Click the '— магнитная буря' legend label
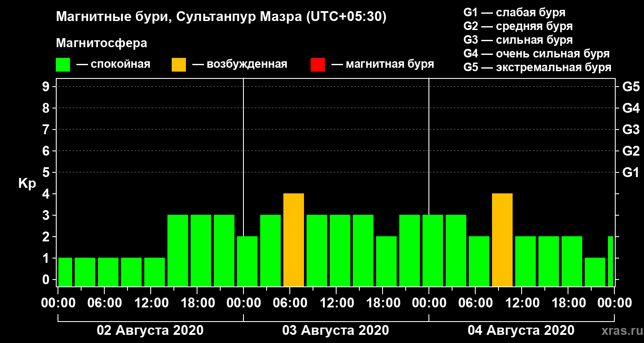This screenshot has height=343, width=644. pos(383,65)
